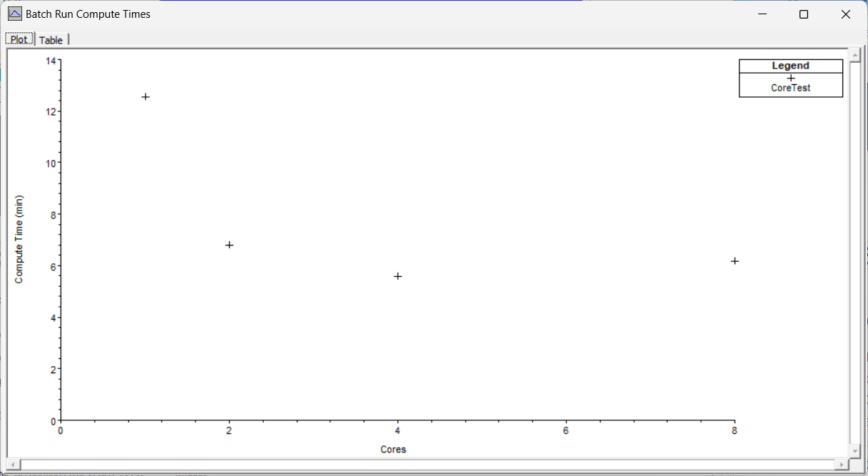Maximize the Batch Run Compute Times window
This screenshot has width=868, height=476.
tap(804, 14)
